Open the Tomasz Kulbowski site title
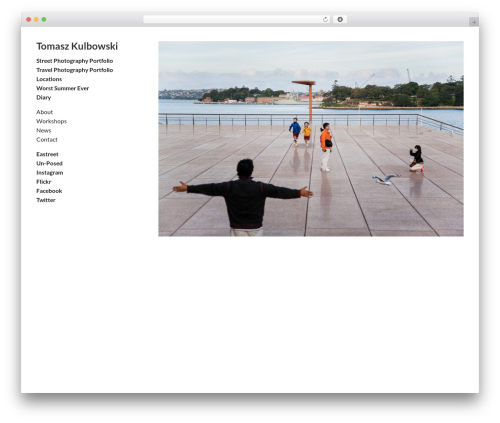 pos(77,46)
